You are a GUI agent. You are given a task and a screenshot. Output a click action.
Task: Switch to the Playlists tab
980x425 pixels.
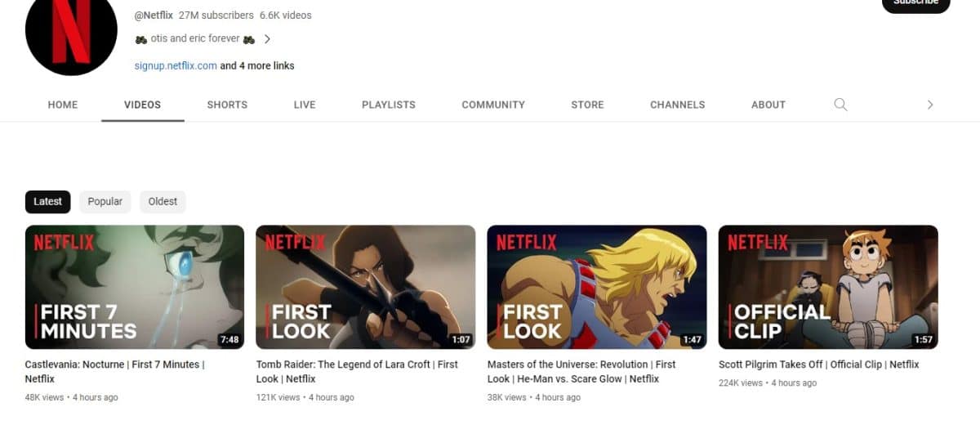[389, 105]
